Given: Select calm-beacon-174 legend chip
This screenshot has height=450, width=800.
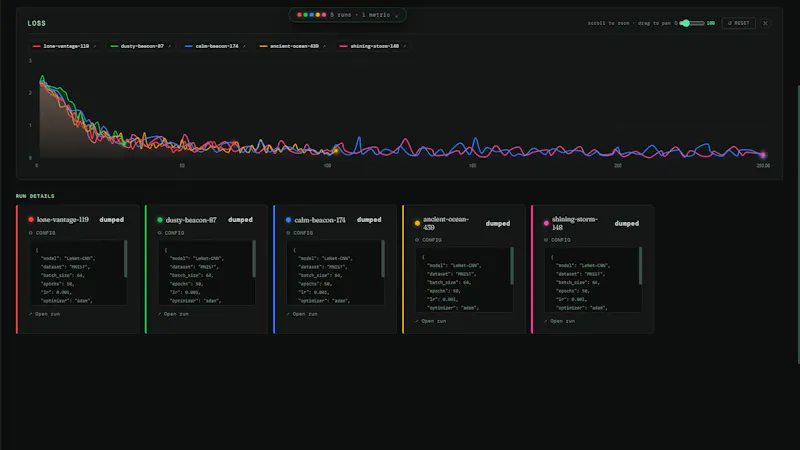Looking at the screenshot, I should pos(216,46).
